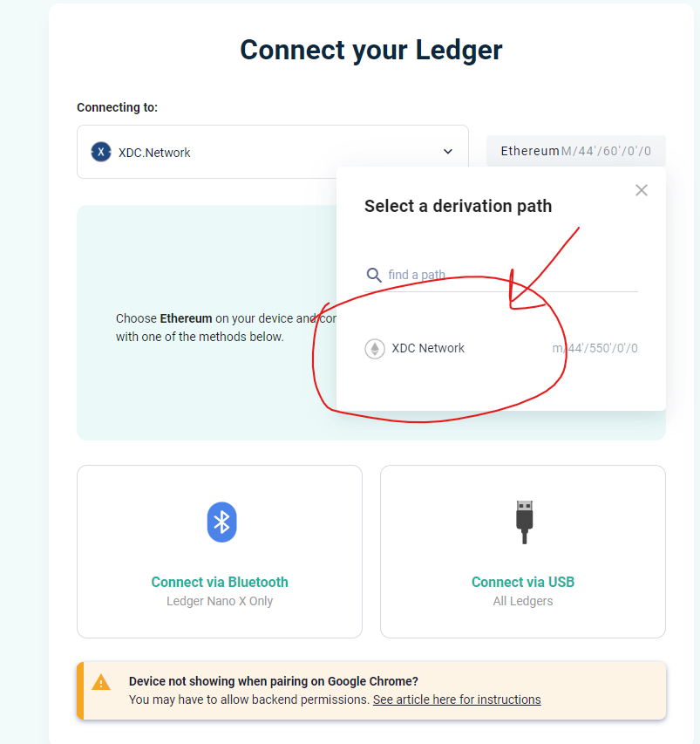Viewport: 700px width, 744px height.
Task: Click the Connect your Ledger title
Action: tap(370, 50)
